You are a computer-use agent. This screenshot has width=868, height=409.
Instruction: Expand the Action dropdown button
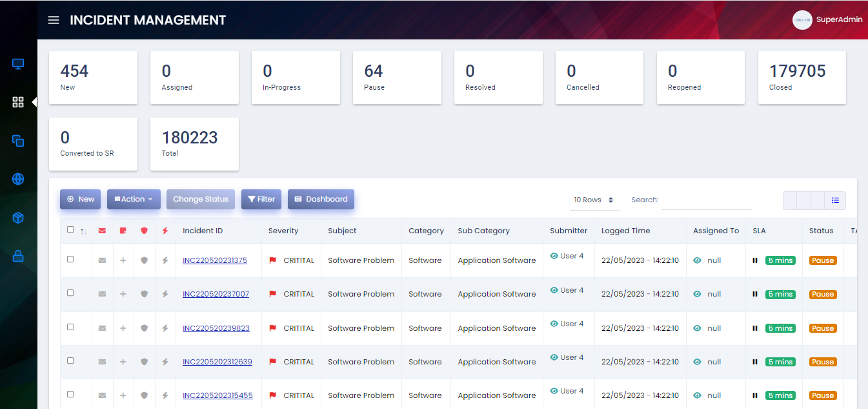[x=134, y=199]
